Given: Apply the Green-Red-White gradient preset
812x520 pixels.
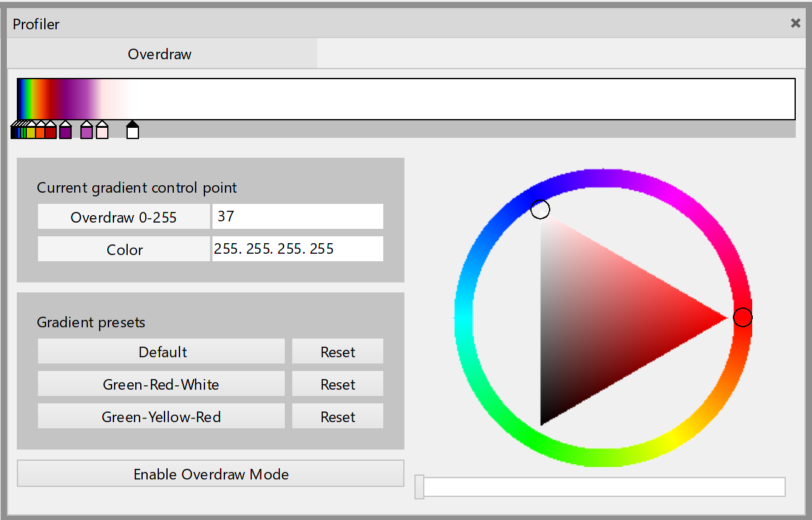Looking at the screenshot, I should coord(161,384).
